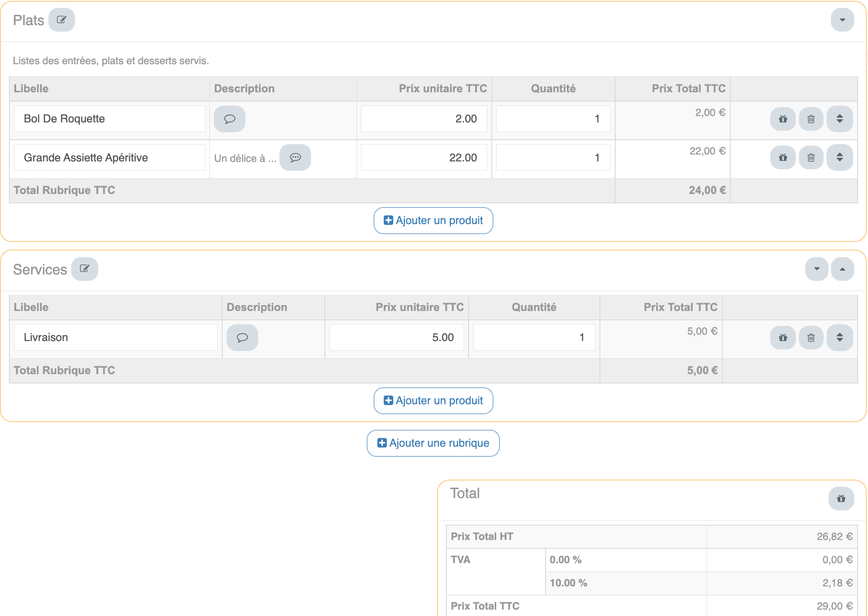Open the description bubble for Bol De Roquette
Screen dimensions: 868x616
[230, 119]
